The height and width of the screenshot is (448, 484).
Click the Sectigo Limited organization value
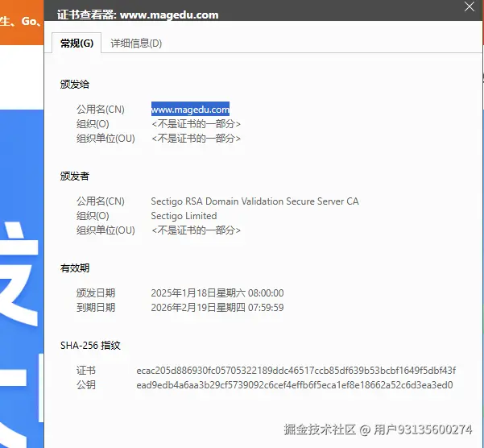[184, 216]
